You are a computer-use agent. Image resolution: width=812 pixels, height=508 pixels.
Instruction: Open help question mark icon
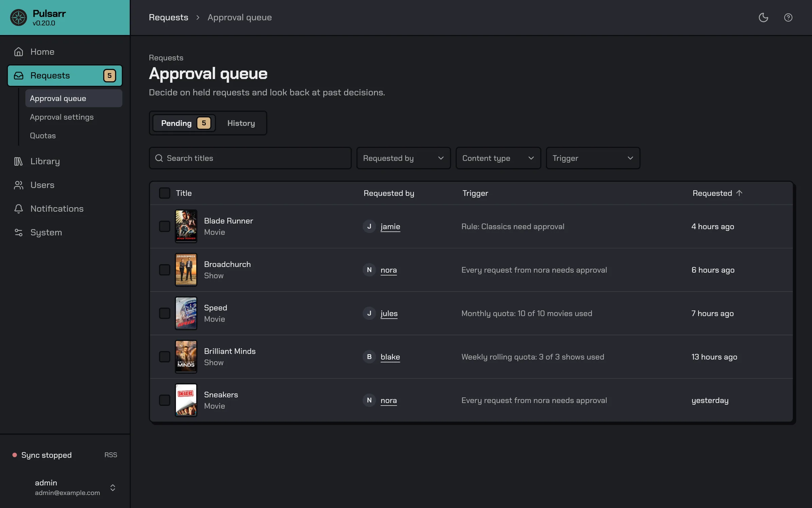[x=788, y=17]
